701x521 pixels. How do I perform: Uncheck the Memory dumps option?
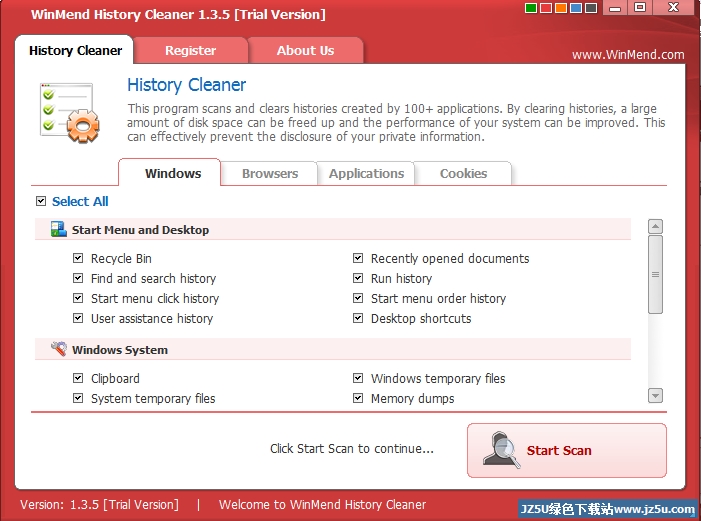coord(358,398)
